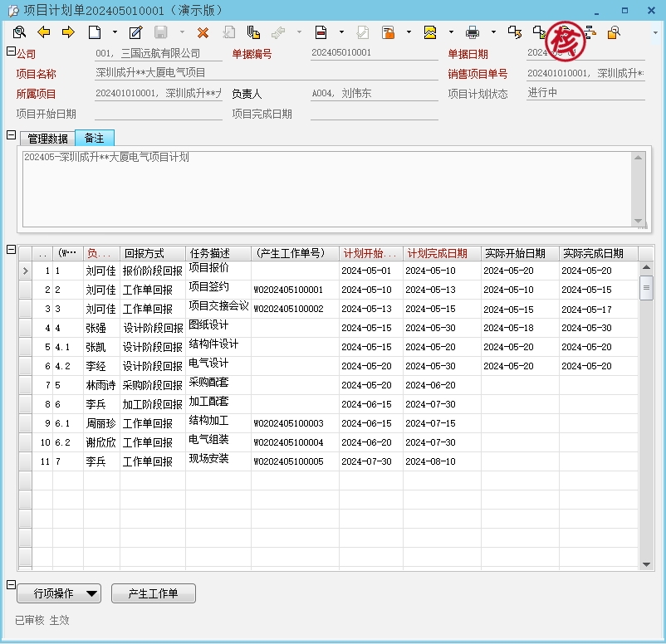666x644 pixels.
Task: Select the row indicator for 项目报价 row
Action: (26, 271)
